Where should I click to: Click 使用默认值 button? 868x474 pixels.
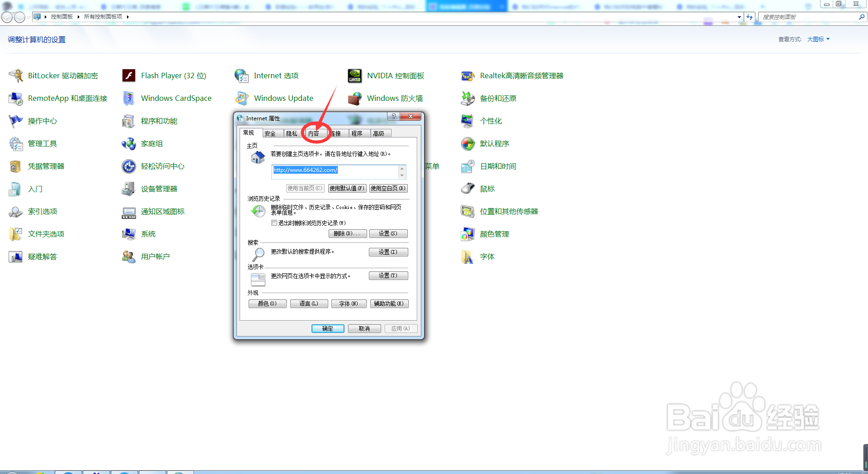(x=347, y=188)
